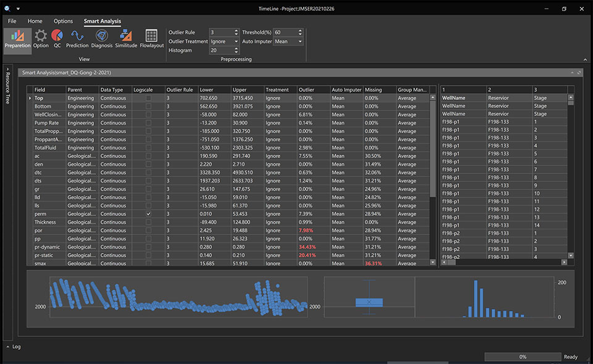The width and height of the screenshot is (593, 364).
Task: Click the well table horizontal scrollbar thumb
Action: (x=452, y=262)
